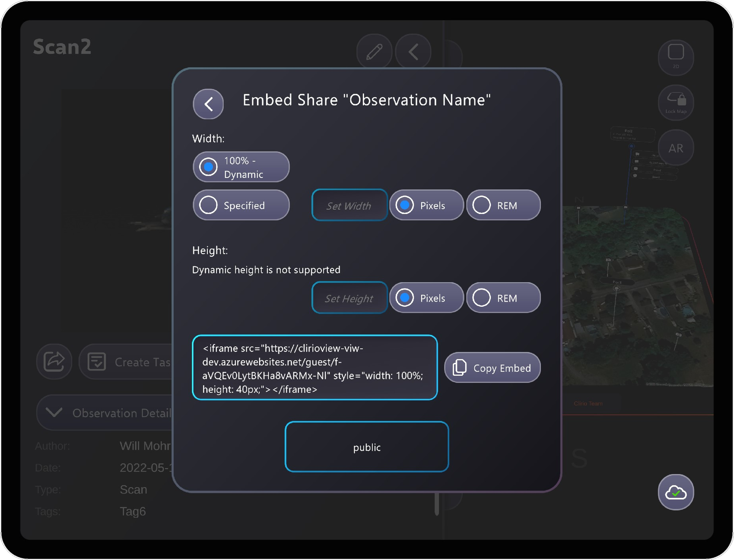Select the Specified width option
This screenshot has width=734, height=560.
(241, 205)
